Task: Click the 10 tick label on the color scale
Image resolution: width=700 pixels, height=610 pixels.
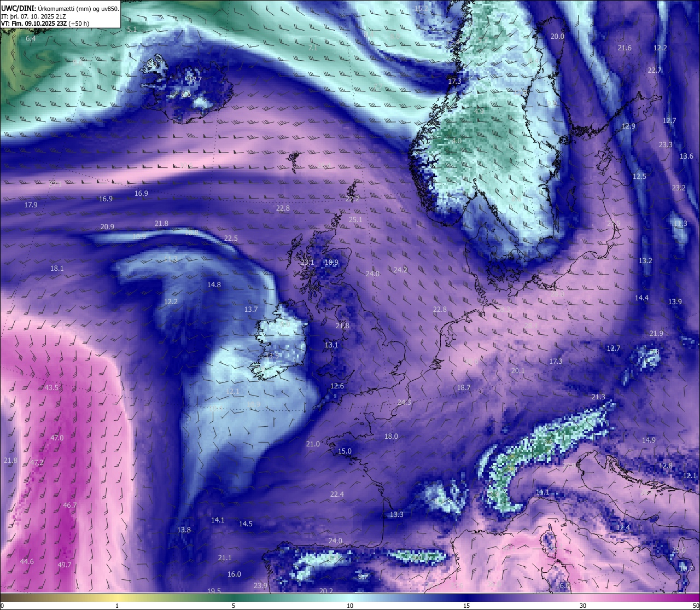Action: tap(350, 606)
